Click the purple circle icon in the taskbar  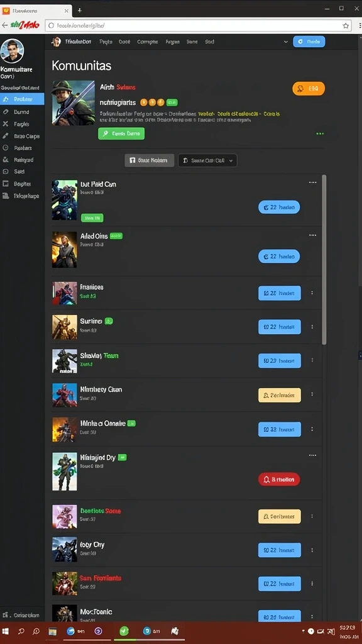point(98,631)
